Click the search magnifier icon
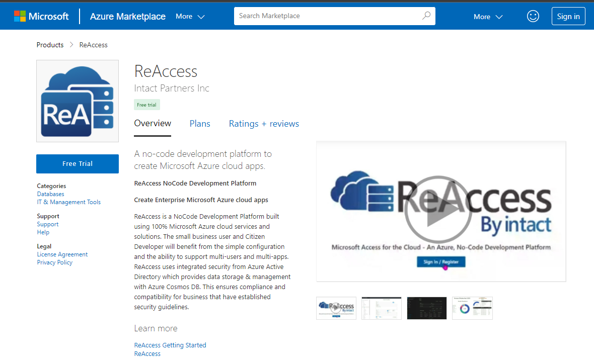 tap(426, 16)
